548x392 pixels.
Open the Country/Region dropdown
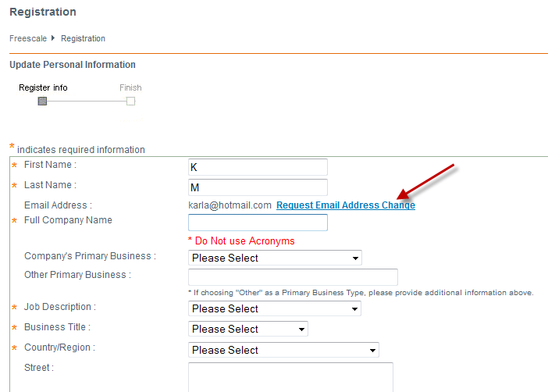(283, 350)
